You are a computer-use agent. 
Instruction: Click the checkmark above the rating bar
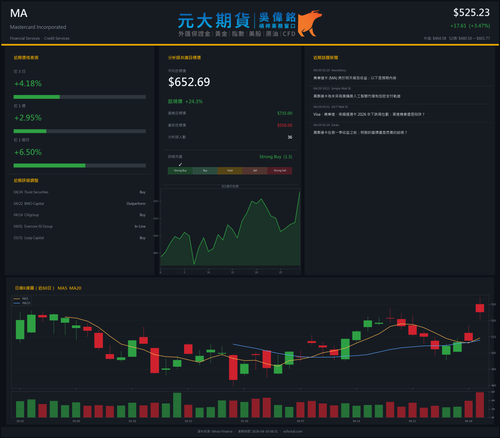click(180, 164)
